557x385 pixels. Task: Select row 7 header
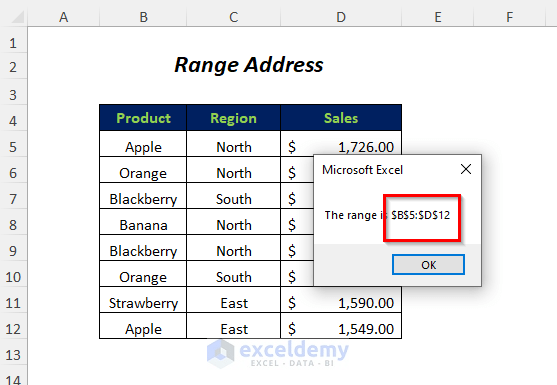pyautogui.click(x=13, y=199)
